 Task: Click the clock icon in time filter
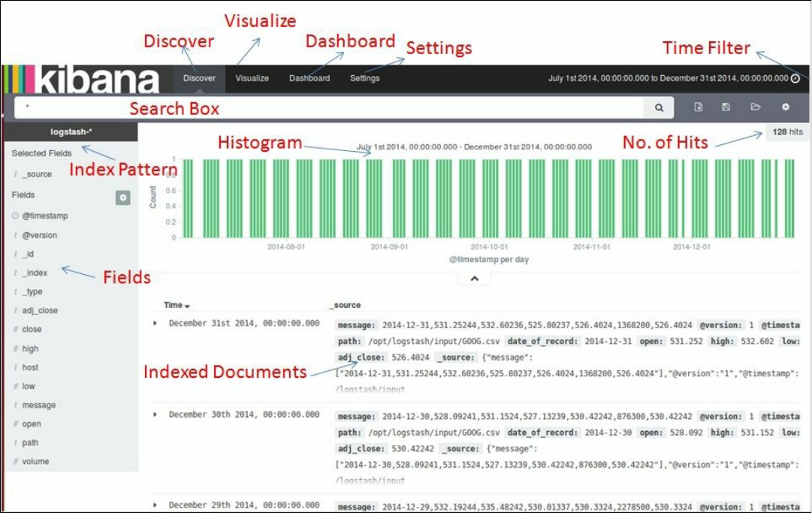click(x=795, y=78)
